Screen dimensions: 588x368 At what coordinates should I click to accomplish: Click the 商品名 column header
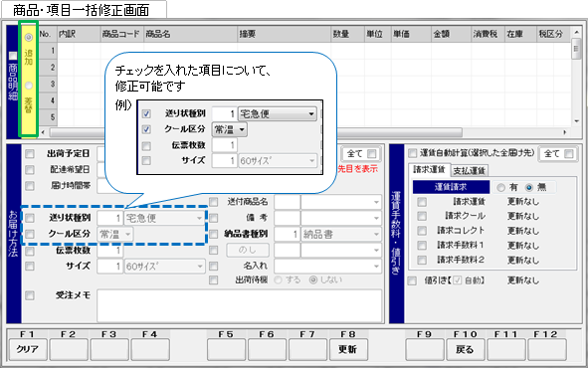[191, 34]
